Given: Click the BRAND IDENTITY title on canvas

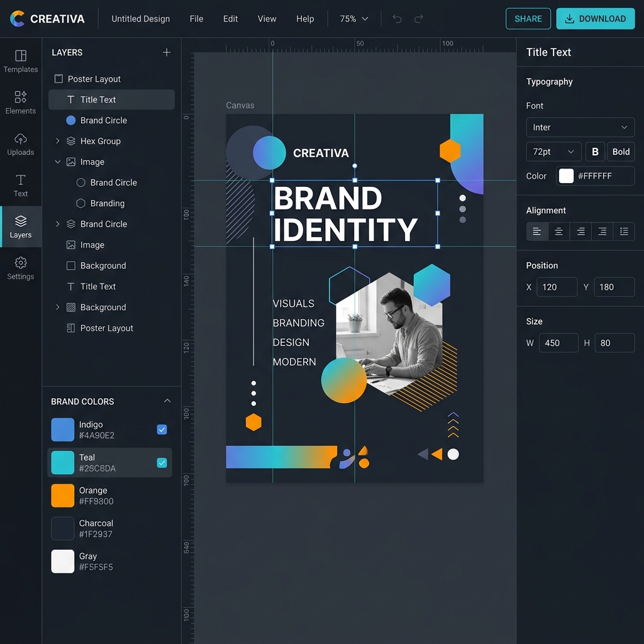Looking at the screenshot, I should point(345,214).
